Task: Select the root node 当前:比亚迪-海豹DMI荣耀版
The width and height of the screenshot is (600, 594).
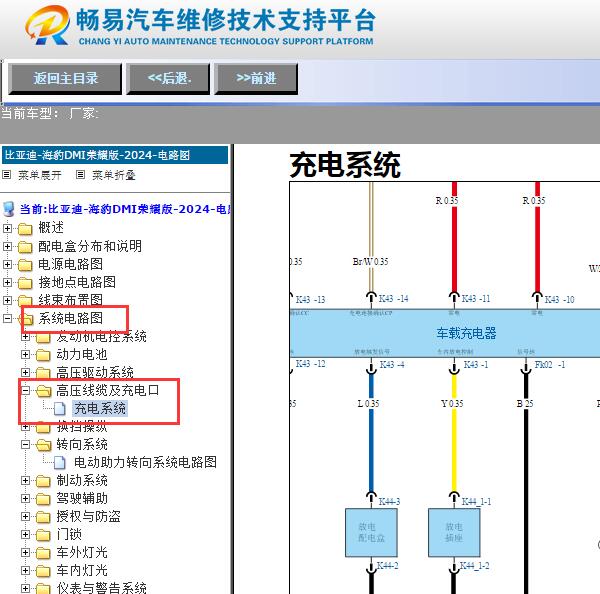Action: [x=124, y=209]
